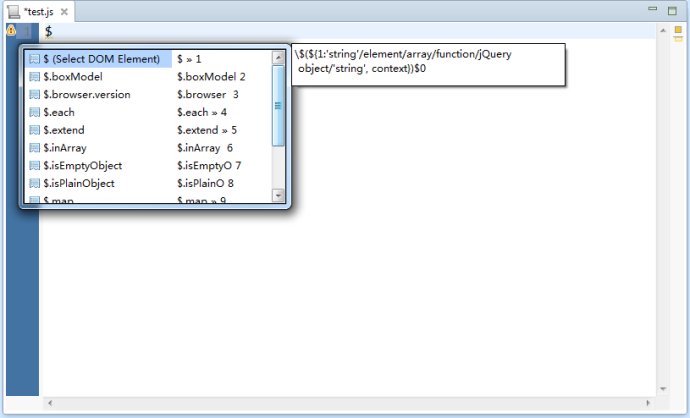Click the '$.boxModel 2' trigger entry

211,77
